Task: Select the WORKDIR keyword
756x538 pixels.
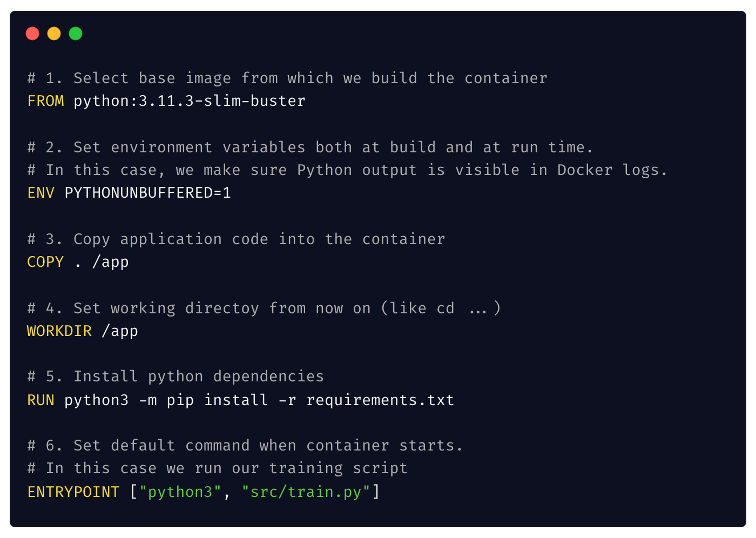Action: pos(59,331)
